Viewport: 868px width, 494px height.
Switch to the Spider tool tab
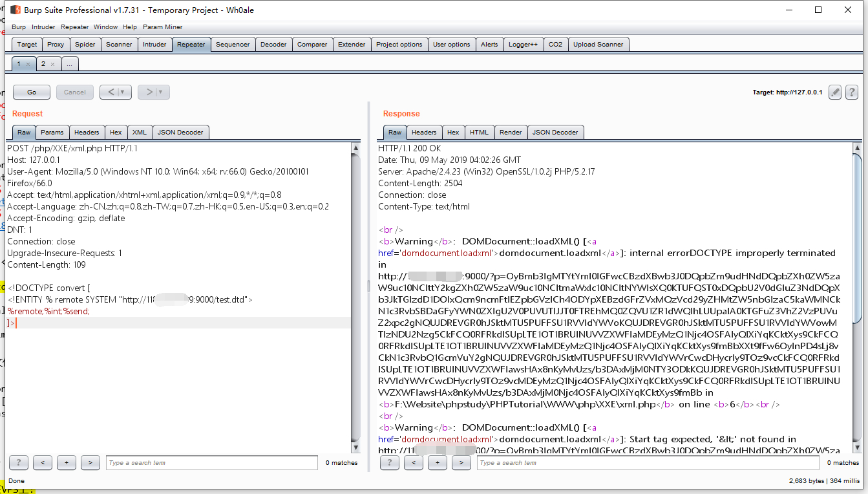85,45
